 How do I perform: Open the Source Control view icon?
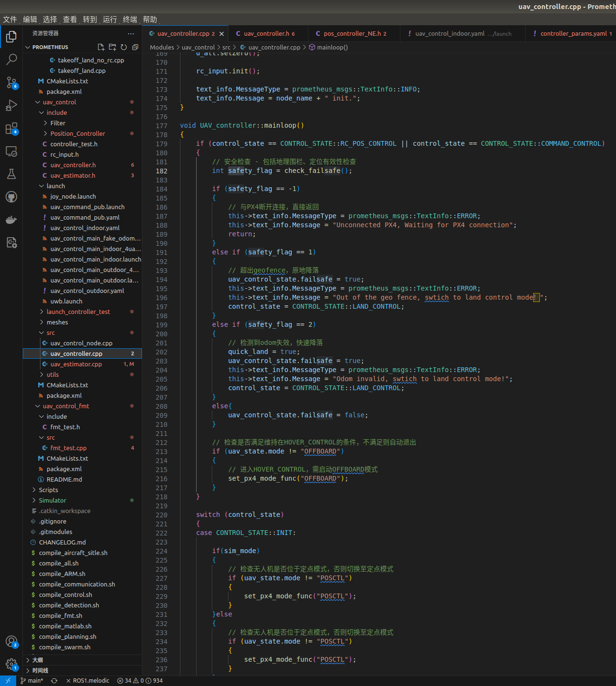pyautogui.click(x=11, y=82)
